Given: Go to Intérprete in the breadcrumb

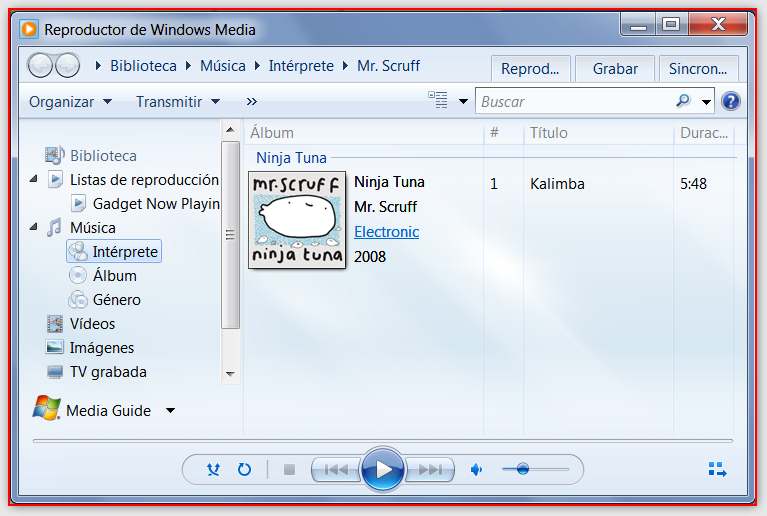Looking at the screenshot, I should [301, 66].
